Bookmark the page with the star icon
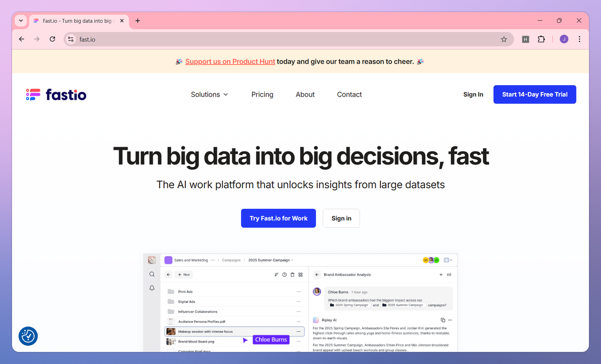 (504, 39)
